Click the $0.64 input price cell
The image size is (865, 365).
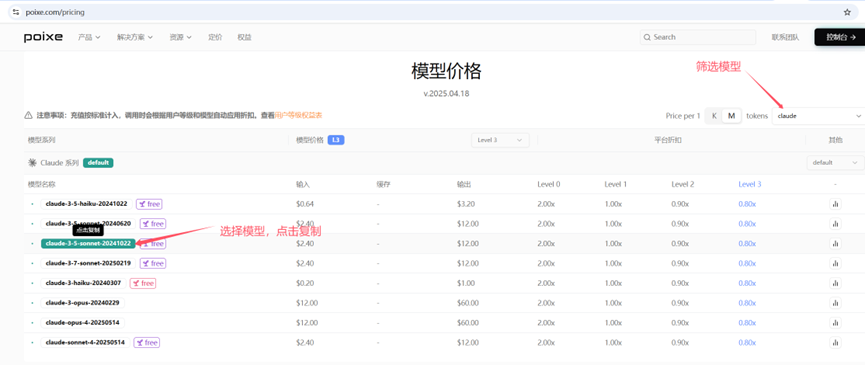[x=305, y=204]
